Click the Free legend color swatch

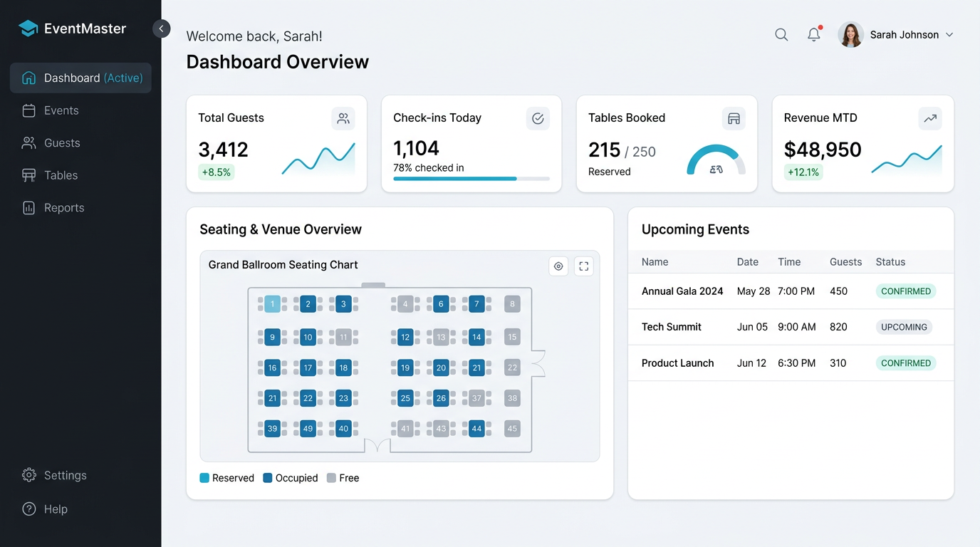tap(331, 478)
